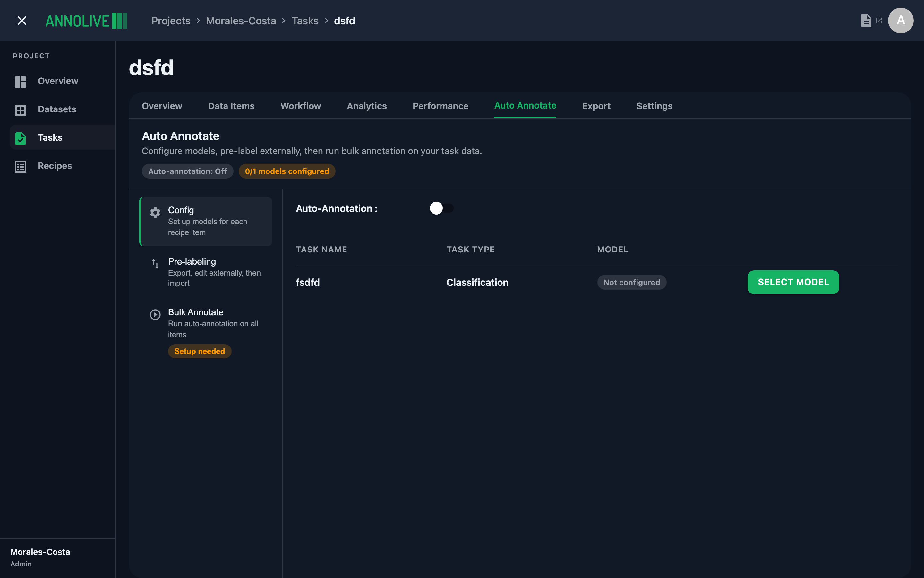Close the sidebar with the X icon
Viewport: 924px width, 578px height.
[22, 21]
